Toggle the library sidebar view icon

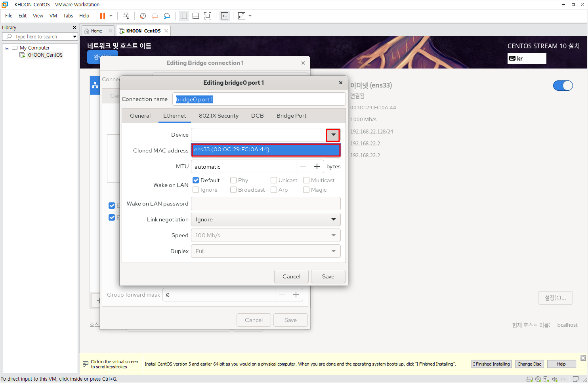tap(184, 16)
